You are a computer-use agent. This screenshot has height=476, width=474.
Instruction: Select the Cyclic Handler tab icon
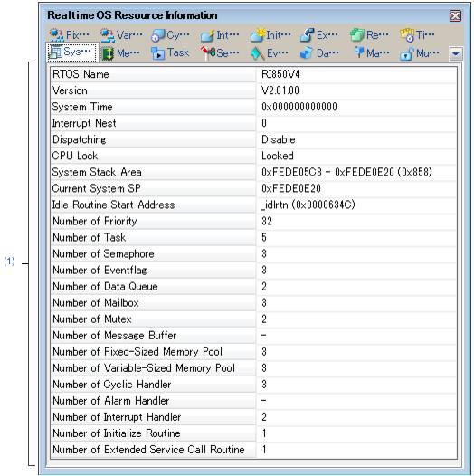(158, 35)
